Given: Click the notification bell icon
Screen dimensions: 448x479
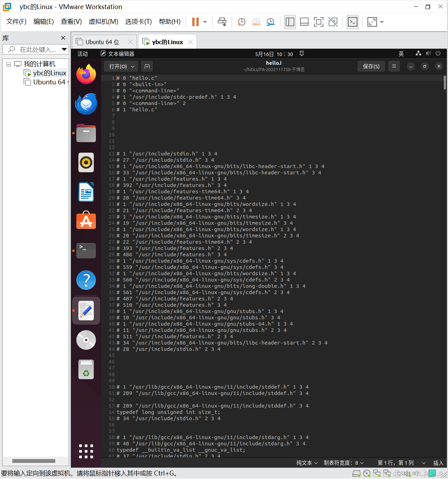Looking at the screenshot, I should (x=302, y=54).
